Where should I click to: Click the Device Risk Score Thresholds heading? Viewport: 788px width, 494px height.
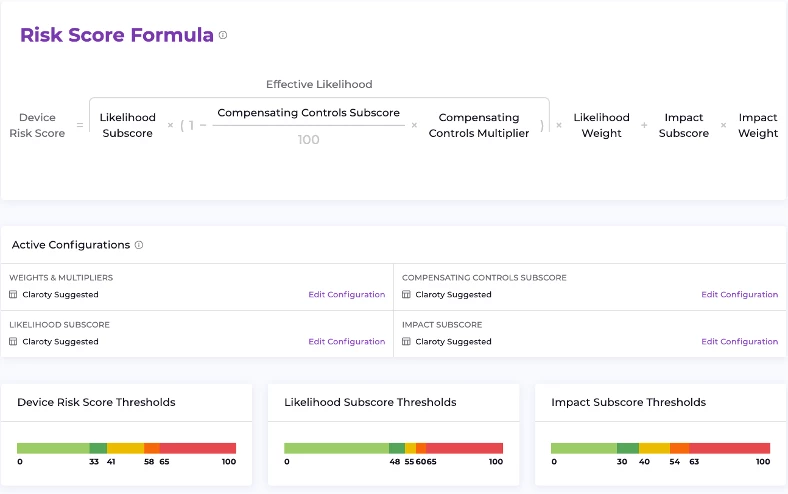pos(96,402)
